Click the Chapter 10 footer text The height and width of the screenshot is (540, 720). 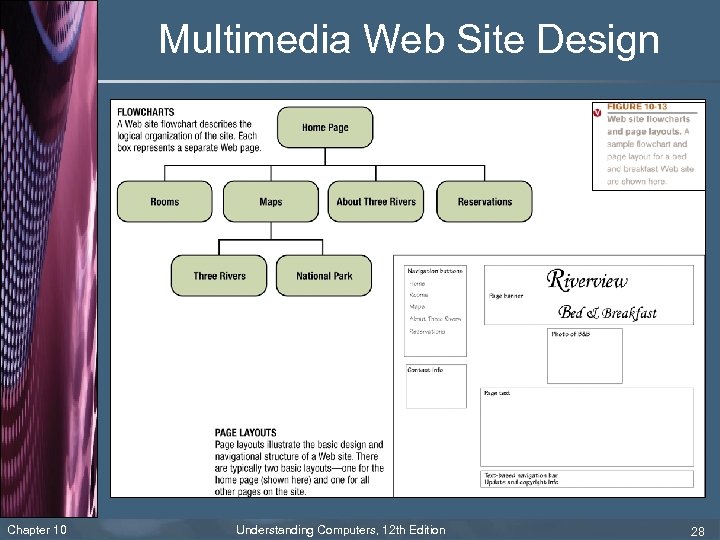tap(37, 529)
